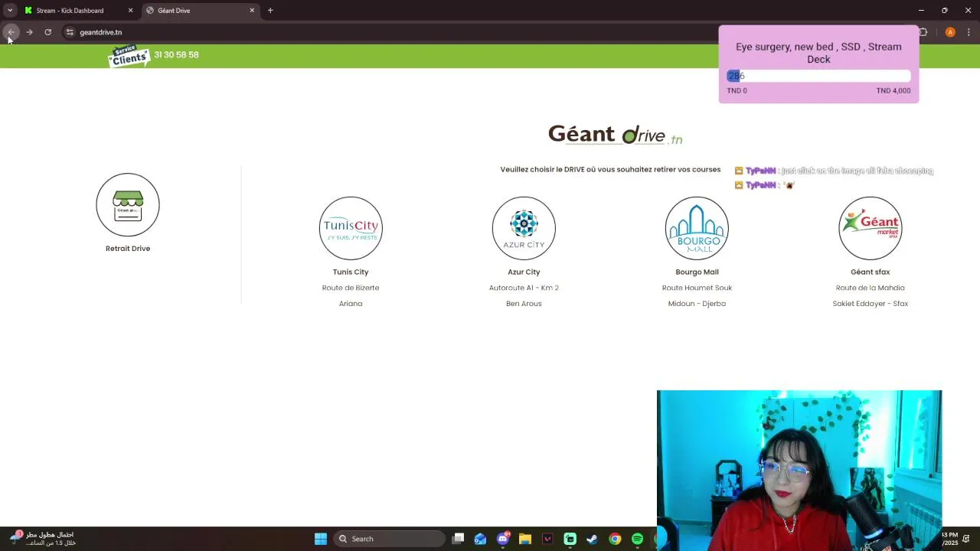Choose the Tunis City logo
This screenshot has width=980, height=551.
coord(351,228)
